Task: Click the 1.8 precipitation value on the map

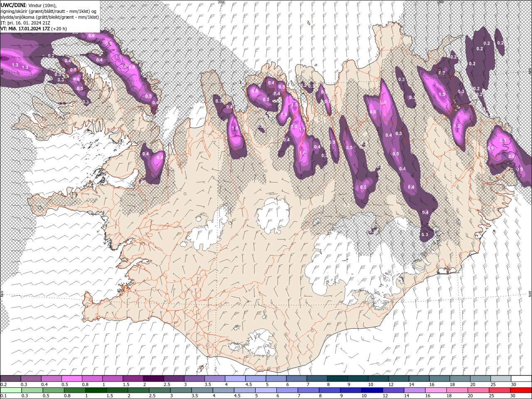Action: 235,128
